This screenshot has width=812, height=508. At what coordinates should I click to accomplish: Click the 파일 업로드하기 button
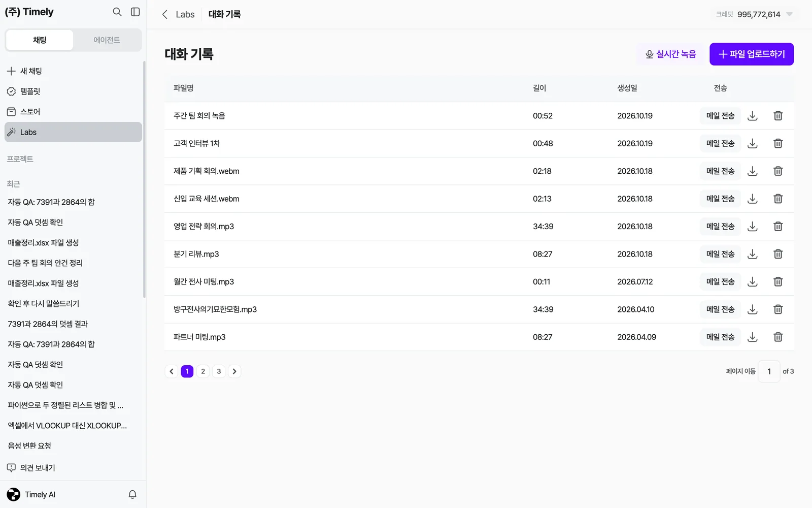coord(752,54)
